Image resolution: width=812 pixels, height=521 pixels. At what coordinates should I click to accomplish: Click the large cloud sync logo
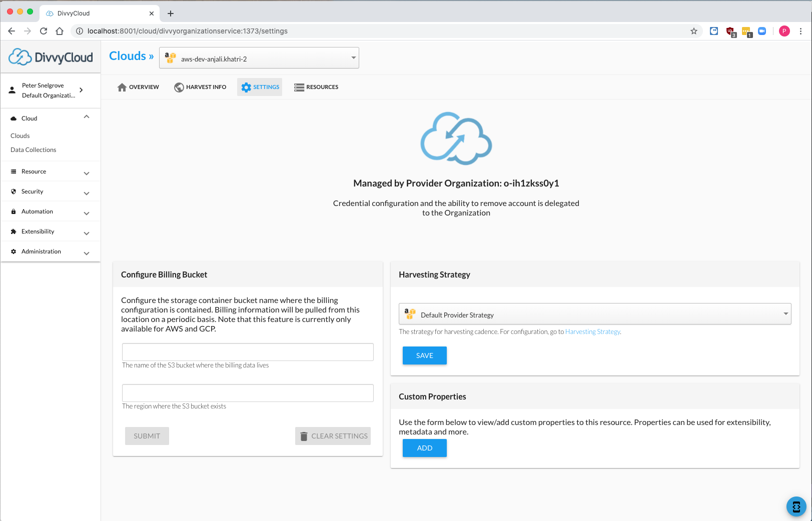pyautogui.click(x=456, y=138)
